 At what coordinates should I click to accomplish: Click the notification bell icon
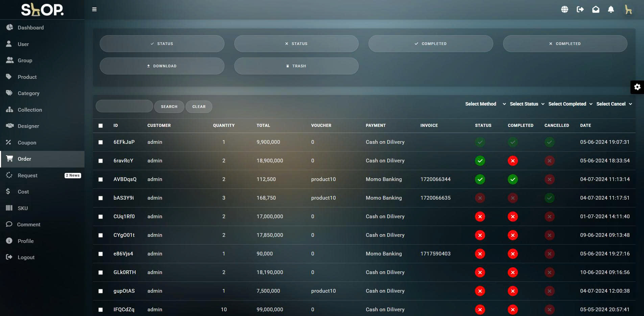point(611,9)
